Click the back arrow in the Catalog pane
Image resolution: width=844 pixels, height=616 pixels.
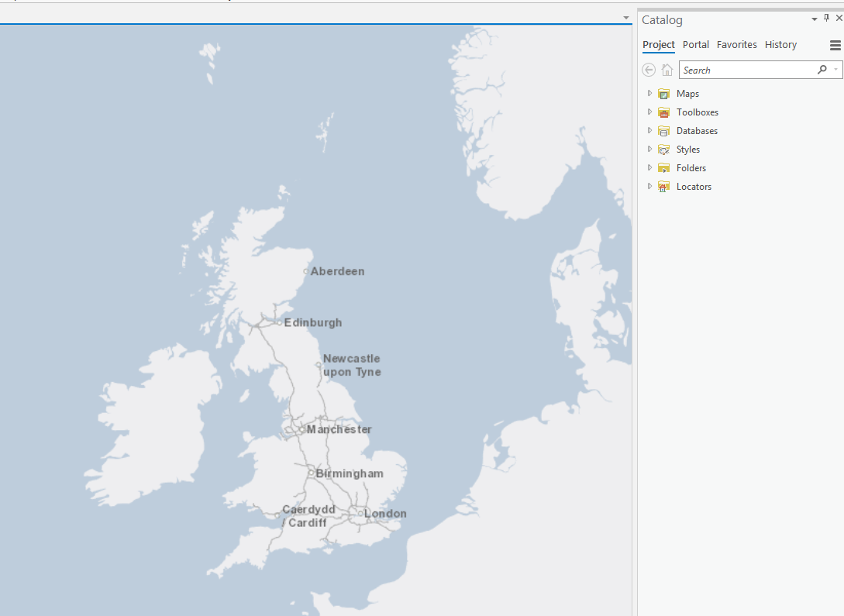tap(649, 70)
